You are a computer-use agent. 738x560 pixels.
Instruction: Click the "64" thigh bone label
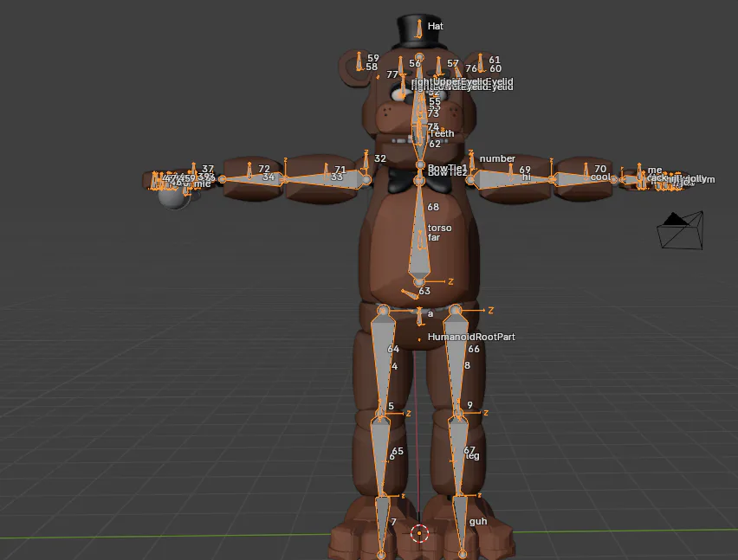click(x=393, y=349)
